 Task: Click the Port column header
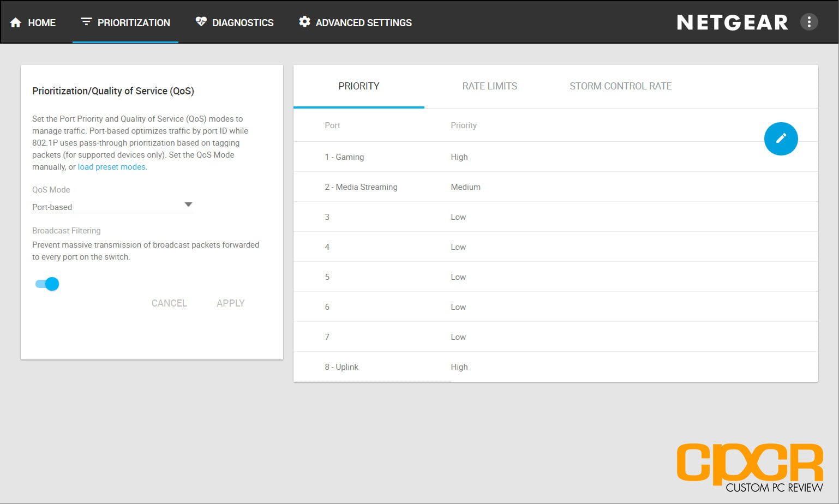(332, 125)
